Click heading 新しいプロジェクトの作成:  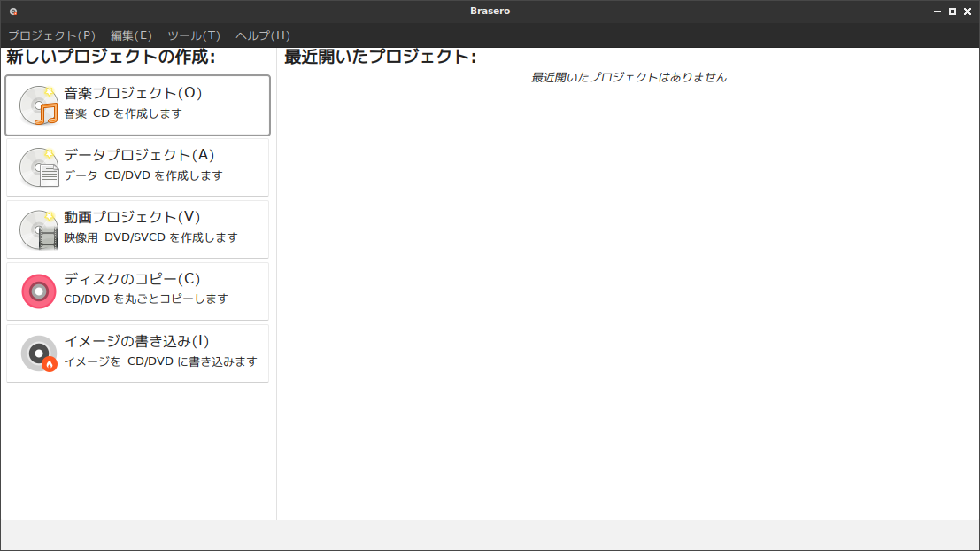(x=111, y=57)
